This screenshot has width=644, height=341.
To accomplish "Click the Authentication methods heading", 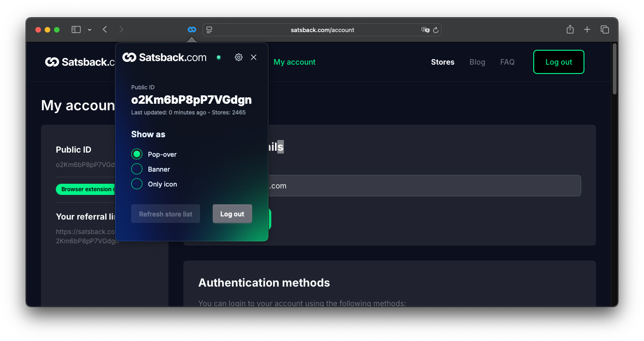I will click(x=264, y=282).
